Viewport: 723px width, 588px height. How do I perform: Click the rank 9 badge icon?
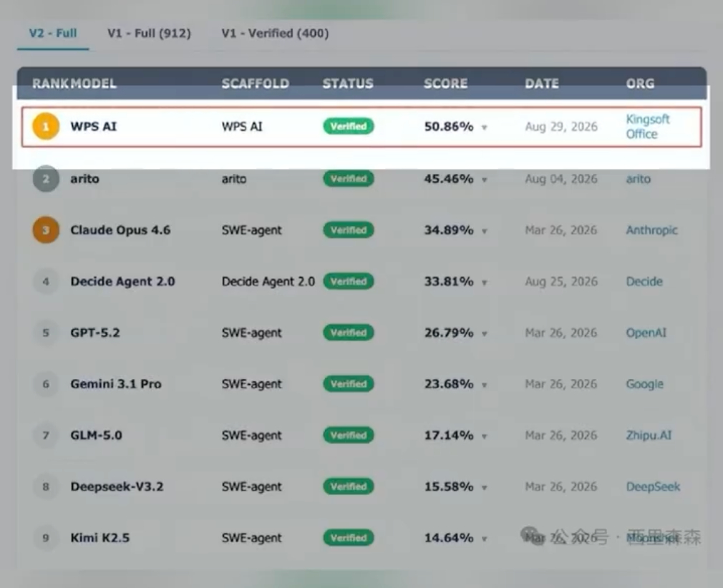(46, 538)
